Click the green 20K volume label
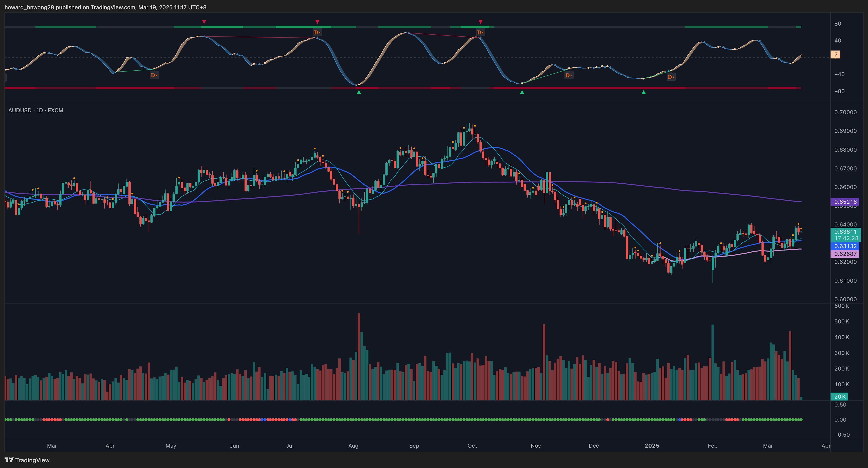 click(840, 397)
